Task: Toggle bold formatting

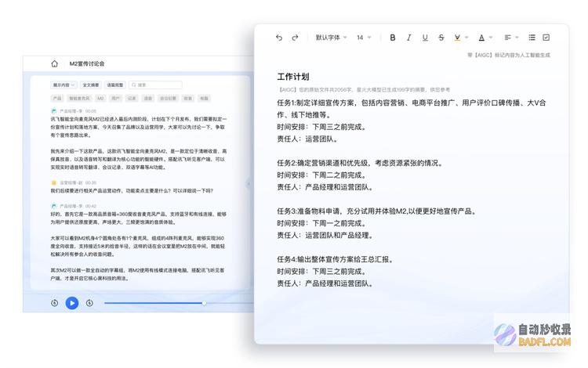Action: [393, 38]
